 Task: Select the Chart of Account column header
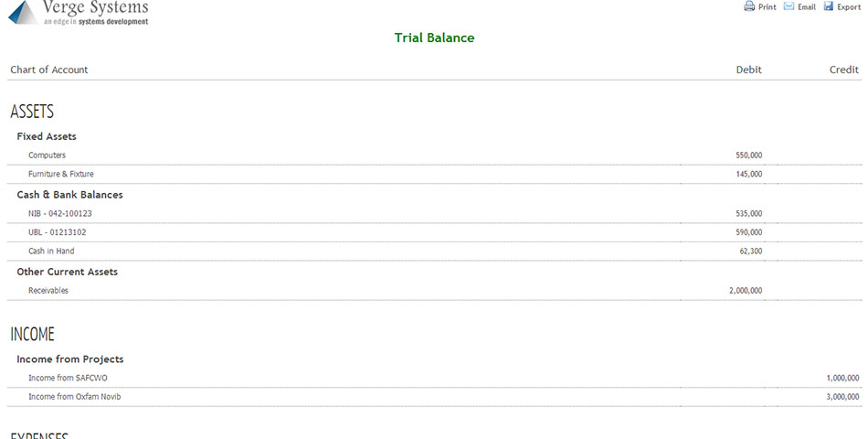point(49,70)
